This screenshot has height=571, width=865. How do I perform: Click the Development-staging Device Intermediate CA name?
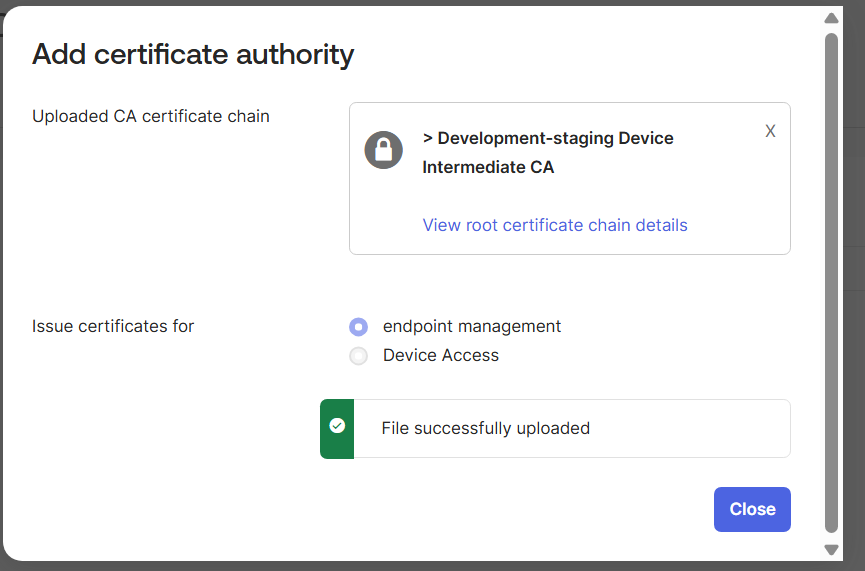(548, 152)
